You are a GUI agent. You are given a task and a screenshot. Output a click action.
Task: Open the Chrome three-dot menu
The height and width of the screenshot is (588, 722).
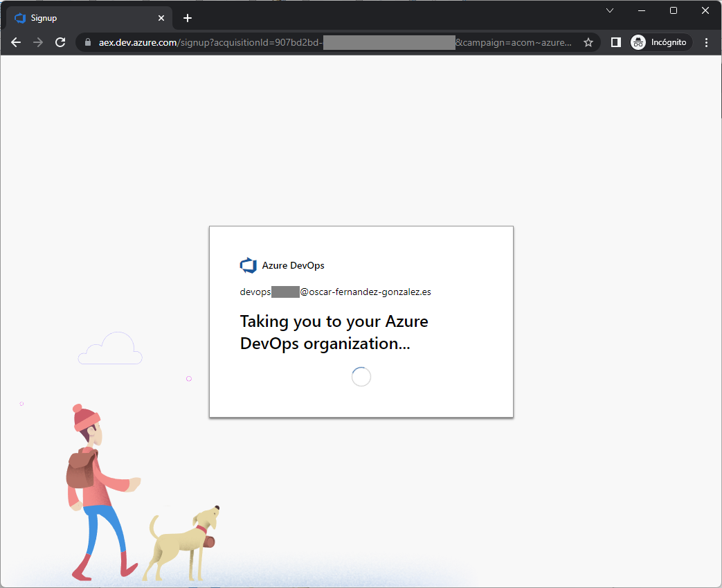pos(706,42)
